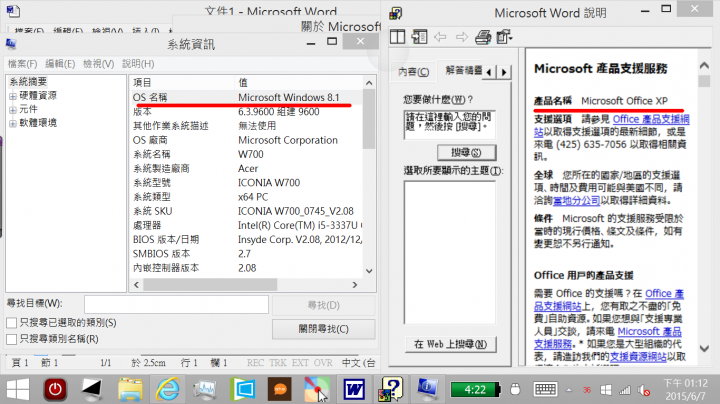Screen dimensions: 720x404
Task: Select the 系統製造廠商 row with Acer
Action: [247, 168]
